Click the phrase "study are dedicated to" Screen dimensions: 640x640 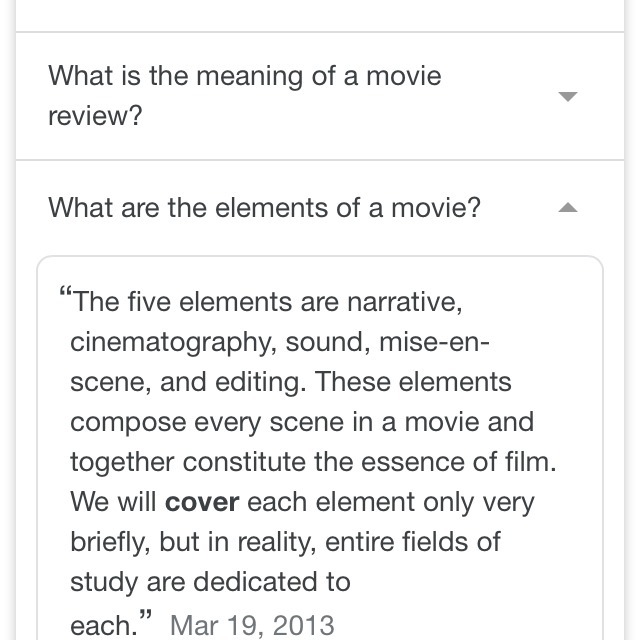(210, 582)
